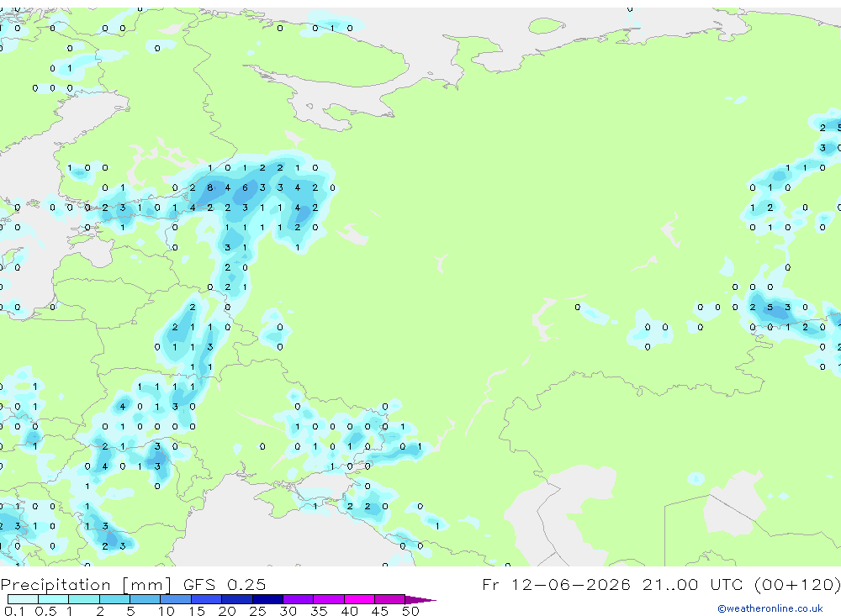Click the '6' precipitation value on the map

point(245,187)
